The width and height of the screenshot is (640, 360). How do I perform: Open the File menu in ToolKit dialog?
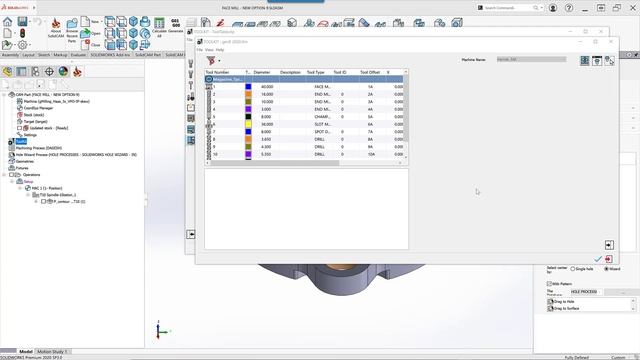point(200,50)
